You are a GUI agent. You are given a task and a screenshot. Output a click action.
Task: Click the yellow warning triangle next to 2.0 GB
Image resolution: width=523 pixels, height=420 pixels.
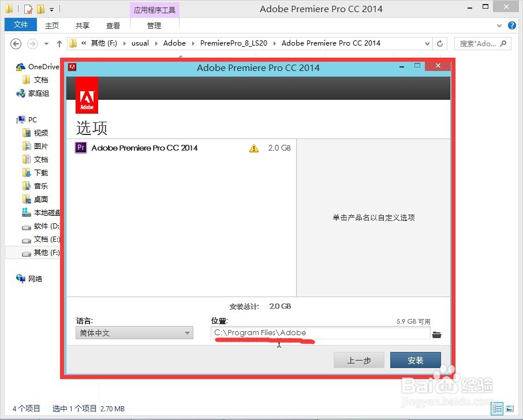coord(253,148)
